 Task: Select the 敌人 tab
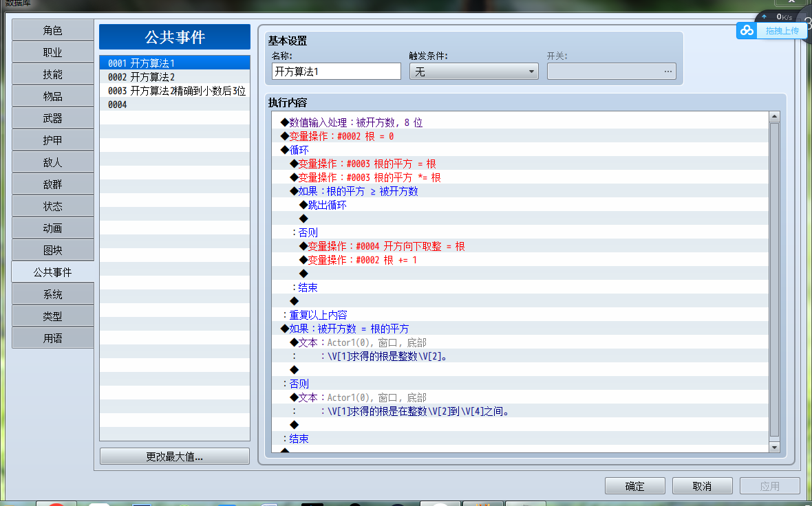(53, 162)
